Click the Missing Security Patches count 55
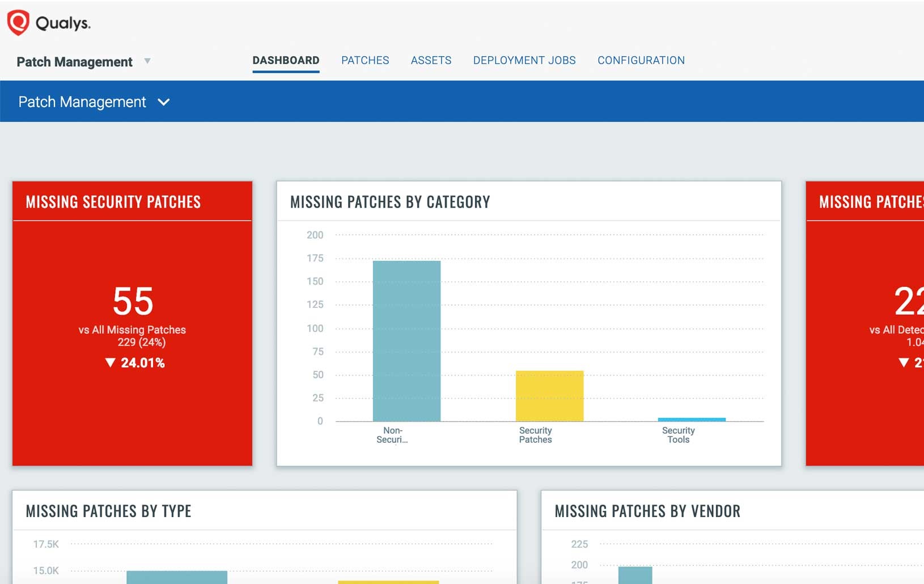The height and width of the screenshot is (584, 924). click(133, 301)
